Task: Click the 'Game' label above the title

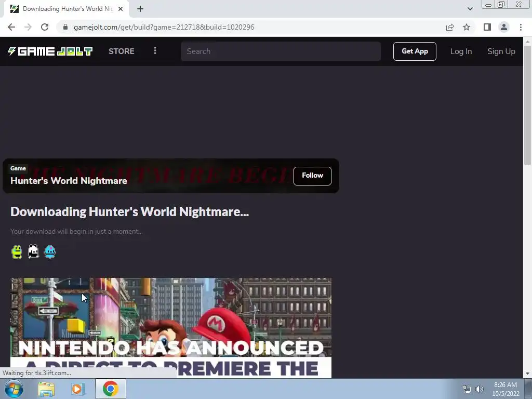Action: (x=18, y=168)
